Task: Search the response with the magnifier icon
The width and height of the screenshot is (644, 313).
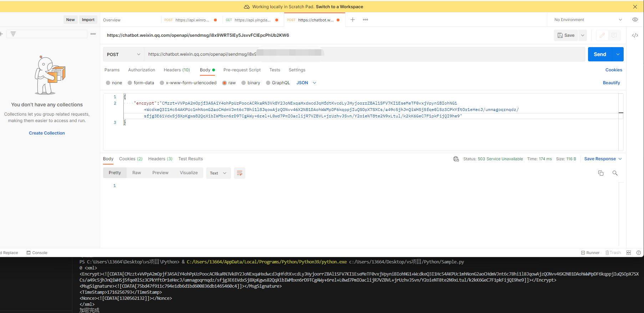Action: (615, 173)
